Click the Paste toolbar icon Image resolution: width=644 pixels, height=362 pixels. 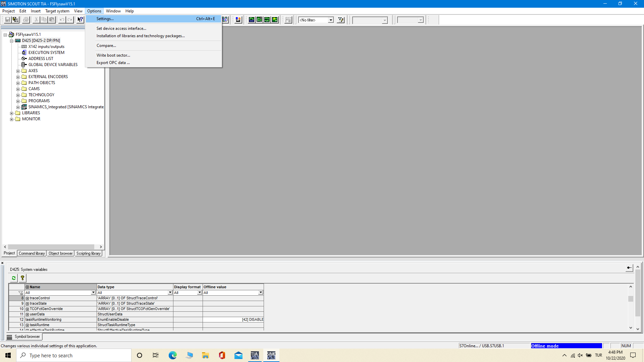point(52,19)
